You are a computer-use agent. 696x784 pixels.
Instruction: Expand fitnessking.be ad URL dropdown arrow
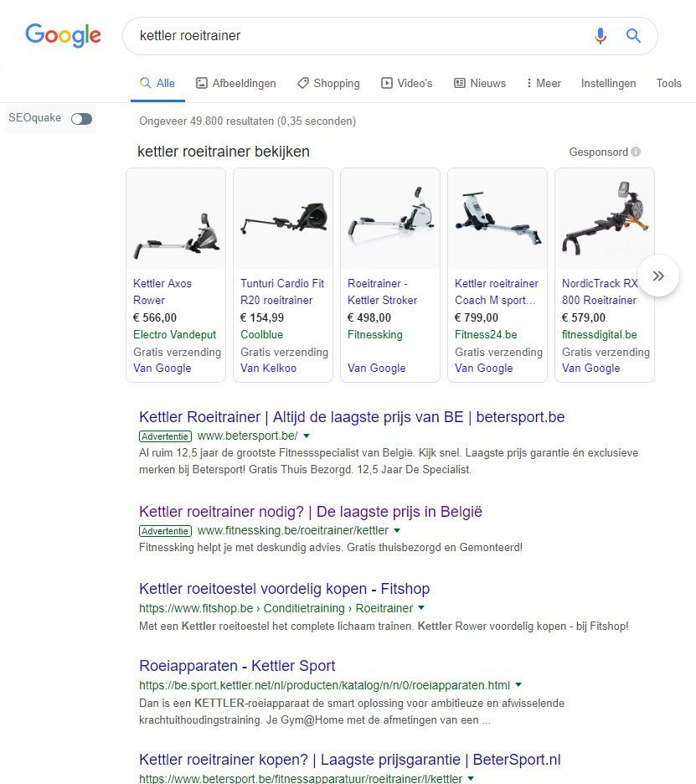[x=397, y=530]
